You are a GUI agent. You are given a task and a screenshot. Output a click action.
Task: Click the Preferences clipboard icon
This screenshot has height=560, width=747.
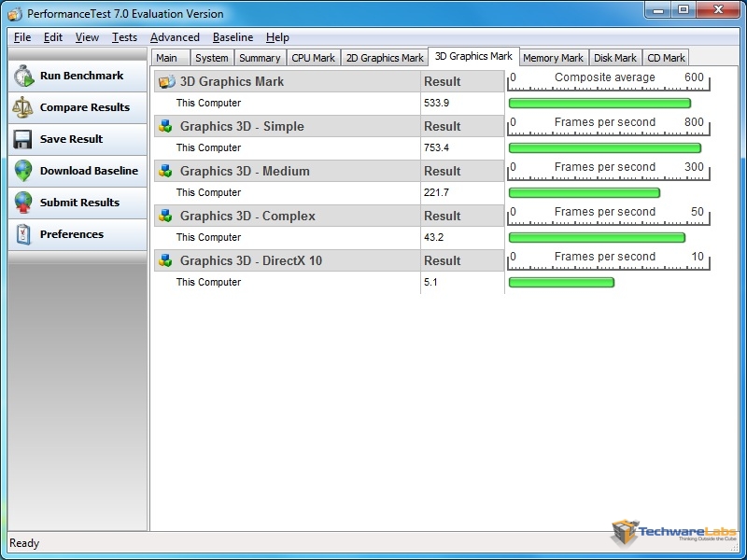click(x=23, y=235)
